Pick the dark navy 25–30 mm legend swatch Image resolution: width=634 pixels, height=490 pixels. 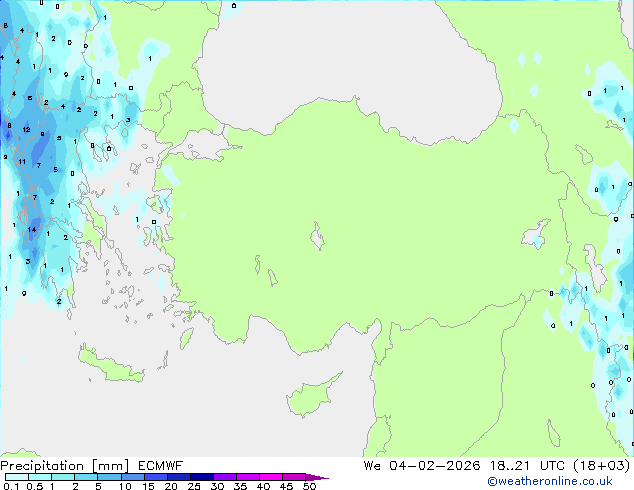pyautogui.click(x=202, y=477)
